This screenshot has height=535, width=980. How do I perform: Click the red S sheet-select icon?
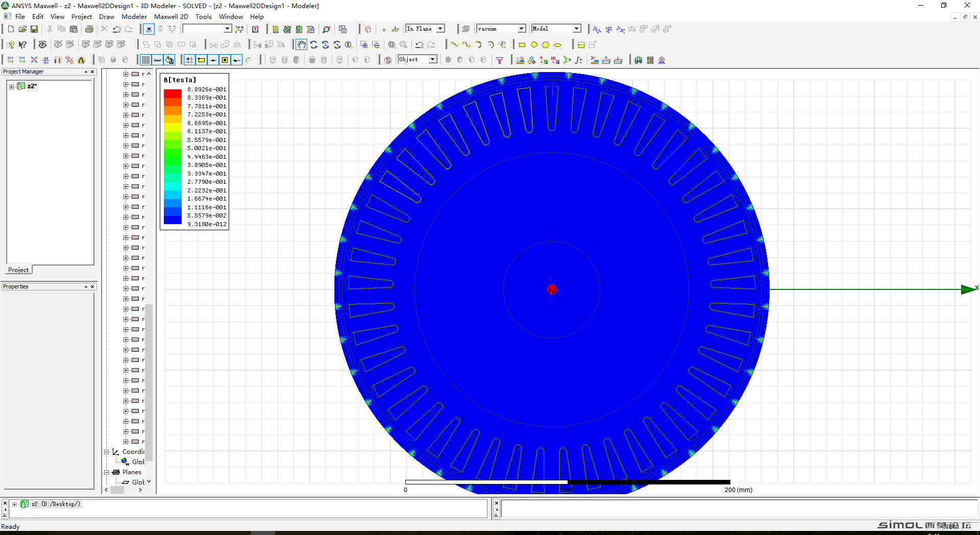click(x=388, y=60)
